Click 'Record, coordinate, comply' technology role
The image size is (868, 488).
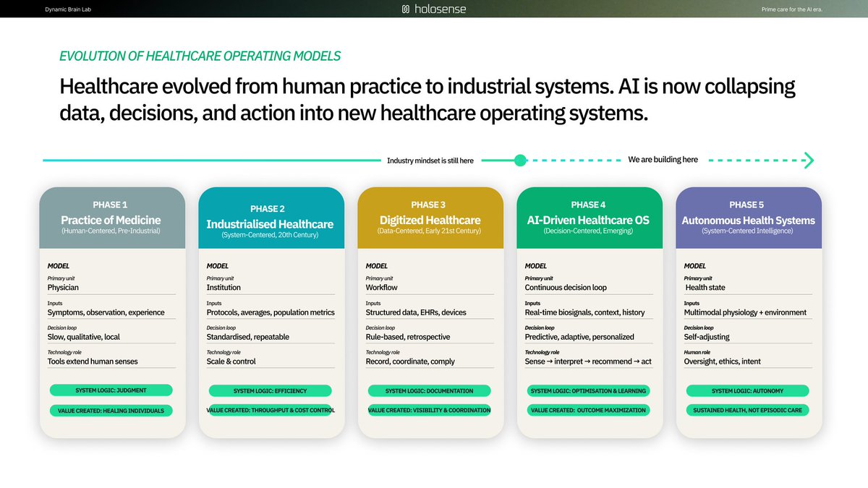(410, 361)
